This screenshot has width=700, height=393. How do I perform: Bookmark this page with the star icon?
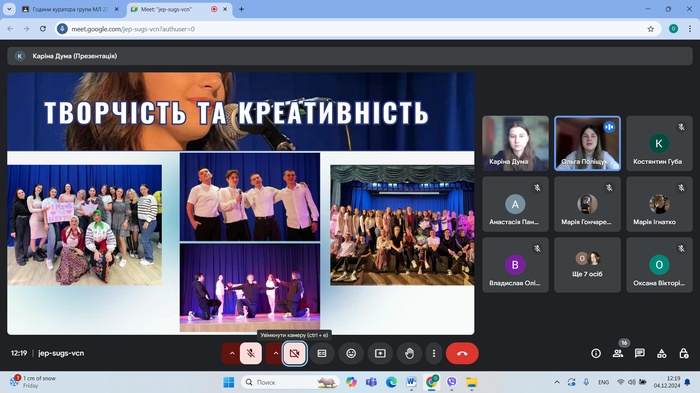coord(651,29)
